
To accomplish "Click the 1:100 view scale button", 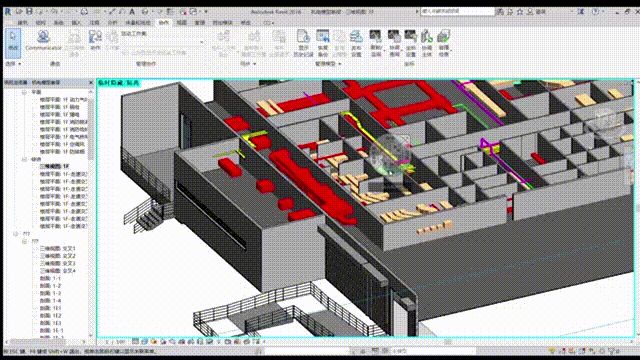I will coord(116,342).
